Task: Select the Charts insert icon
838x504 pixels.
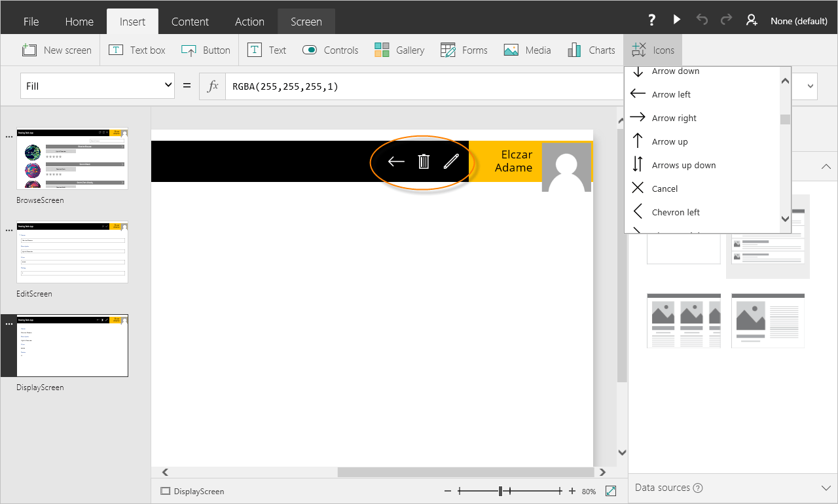Action: click(590, 50)
